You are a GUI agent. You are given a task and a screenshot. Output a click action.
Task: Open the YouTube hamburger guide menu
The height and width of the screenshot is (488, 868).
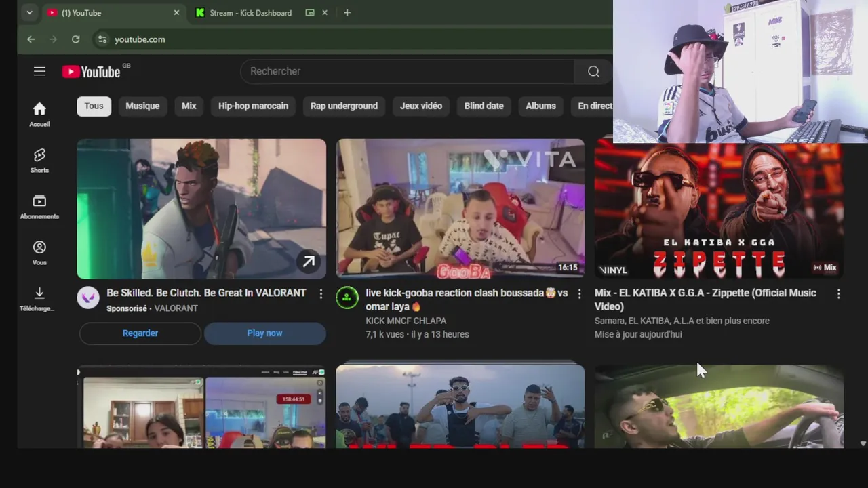click(x=39, y=71)
